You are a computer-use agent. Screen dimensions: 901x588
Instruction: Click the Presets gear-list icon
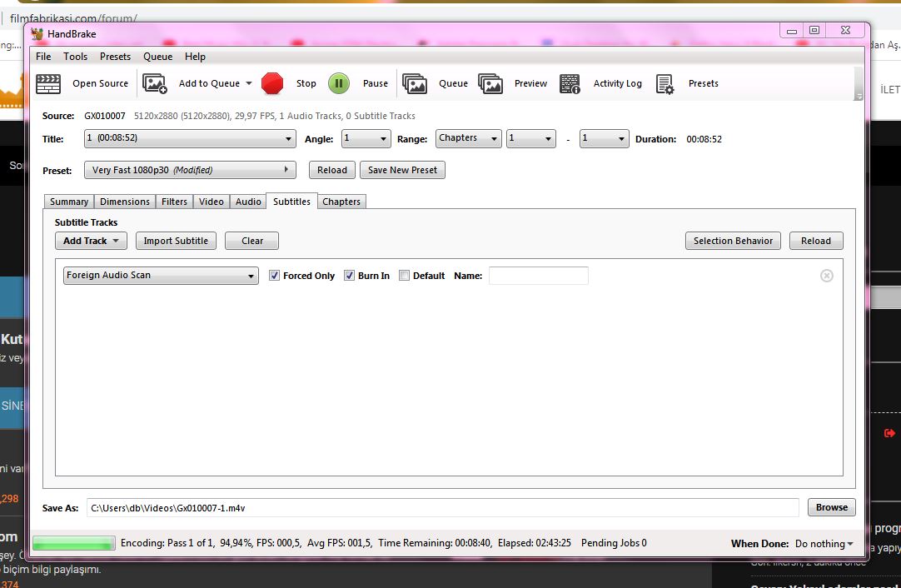pos(665,84)
